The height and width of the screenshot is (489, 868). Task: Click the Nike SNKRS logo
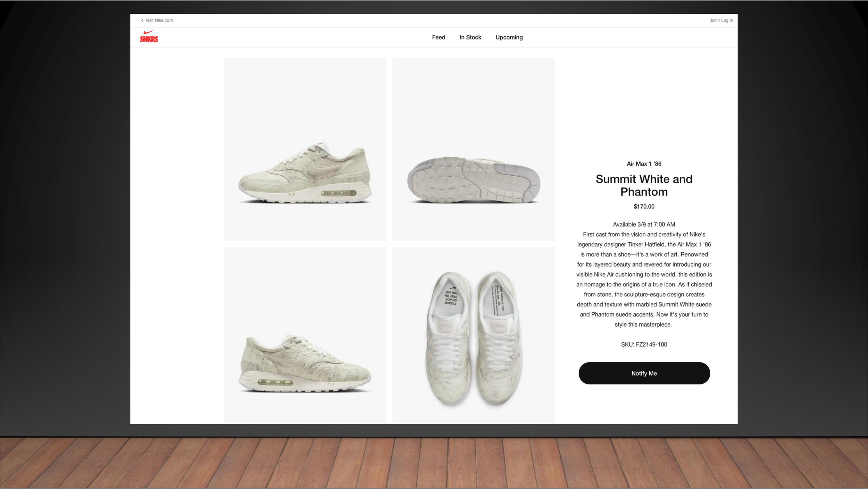(x=149, y=37)
